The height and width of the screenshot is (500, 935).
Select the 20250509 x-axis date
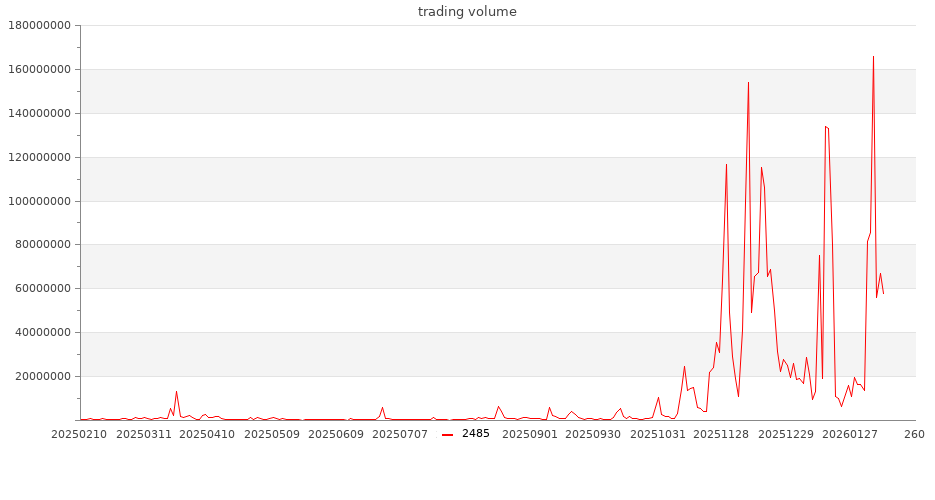(272, 435)
